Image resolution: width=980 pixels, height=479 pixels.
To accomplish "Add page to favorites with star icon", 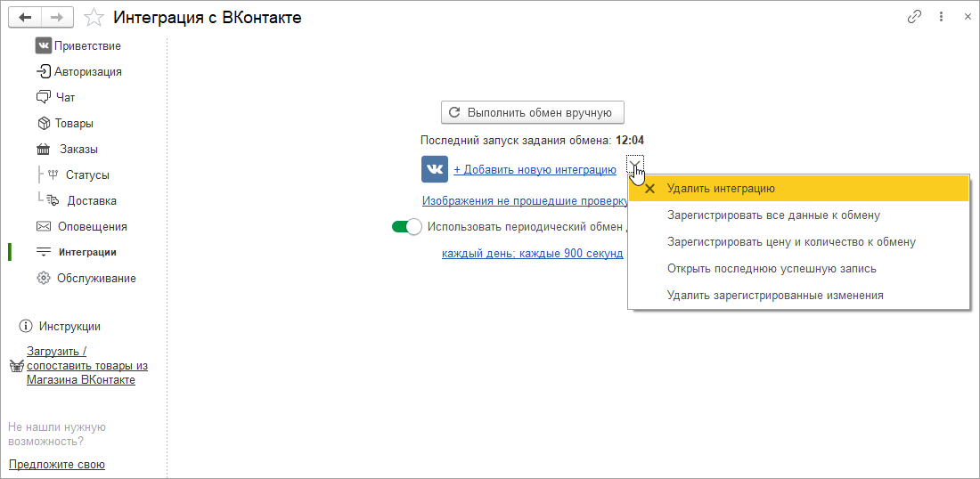I will point(94,17).
